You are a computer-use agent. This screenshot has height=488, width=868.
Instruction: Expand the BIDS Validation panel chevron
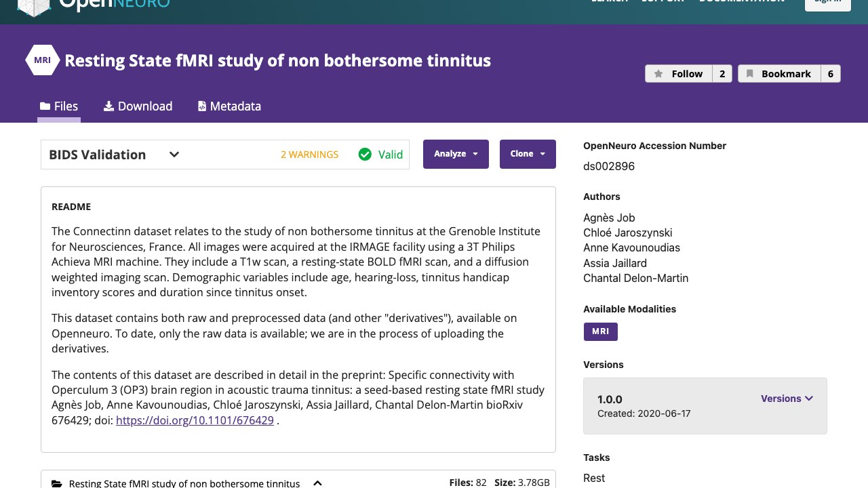174,155
